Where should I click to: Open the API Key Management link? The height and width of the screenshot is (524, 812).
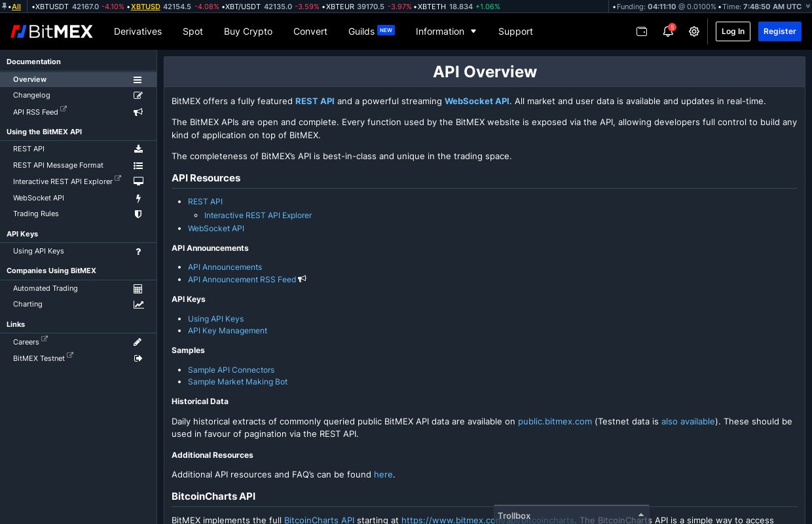[227, 330]
